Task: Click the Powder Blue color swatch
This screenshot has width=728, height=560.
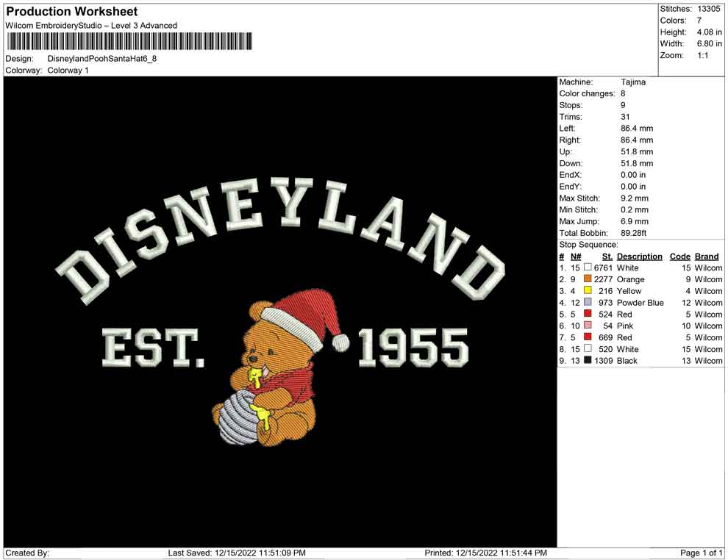Action: click(588, 302)
